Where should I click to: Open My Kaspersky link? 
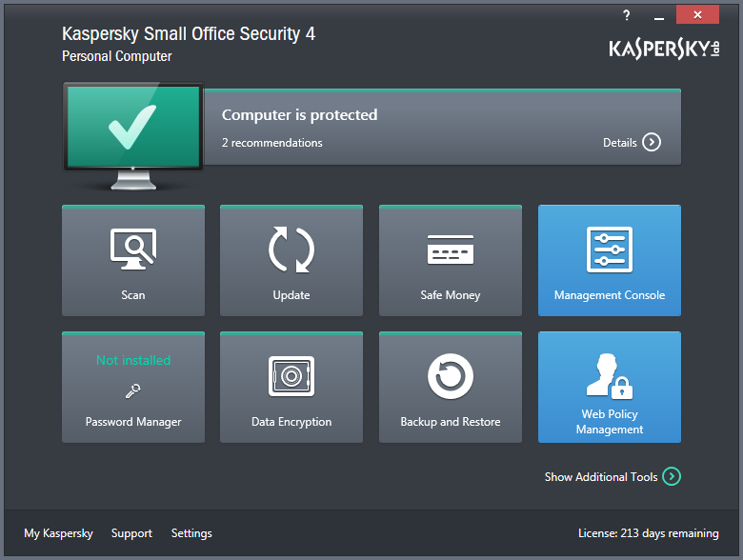58,533
